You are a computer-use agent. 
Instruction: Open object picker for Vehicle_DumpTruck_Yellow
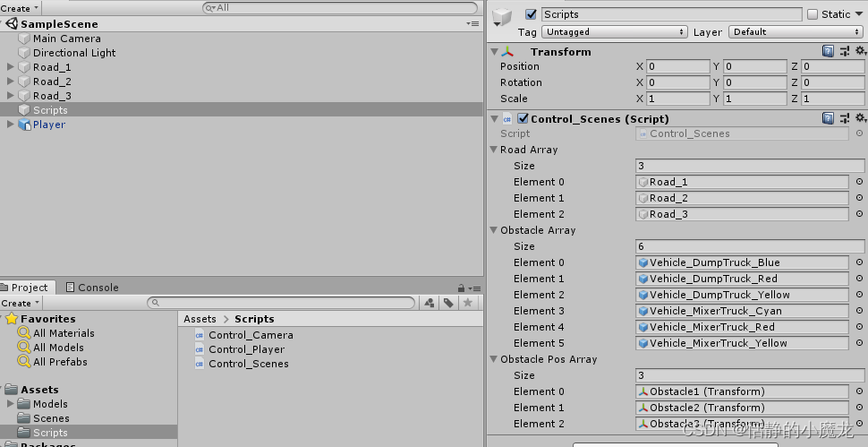[x=859, y=295]
